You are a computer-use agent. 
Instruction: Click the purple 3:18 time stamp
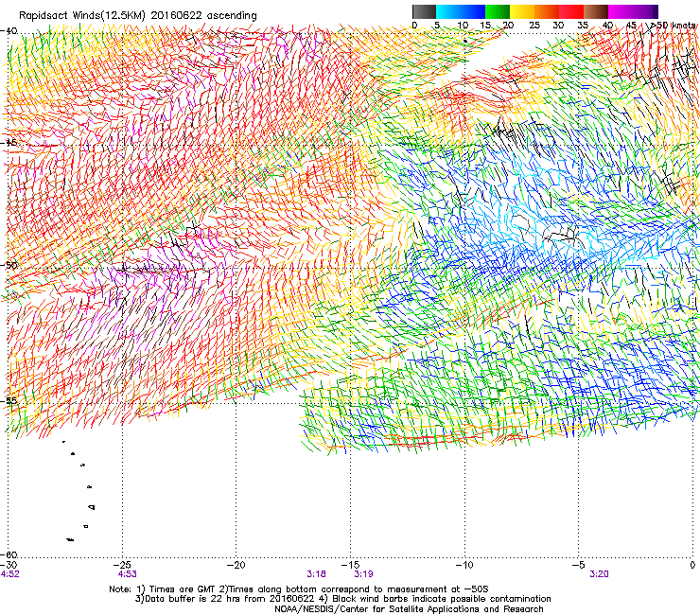[x=316, y=574]
